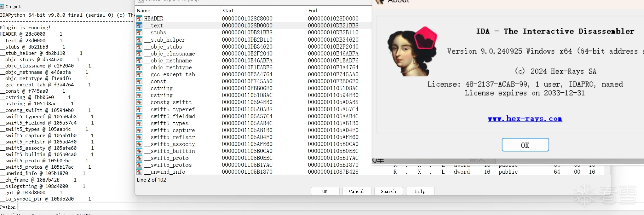Click the Python console language button
Screen dimensions: 644x215
pyautogui.click(x=8, y=207)
